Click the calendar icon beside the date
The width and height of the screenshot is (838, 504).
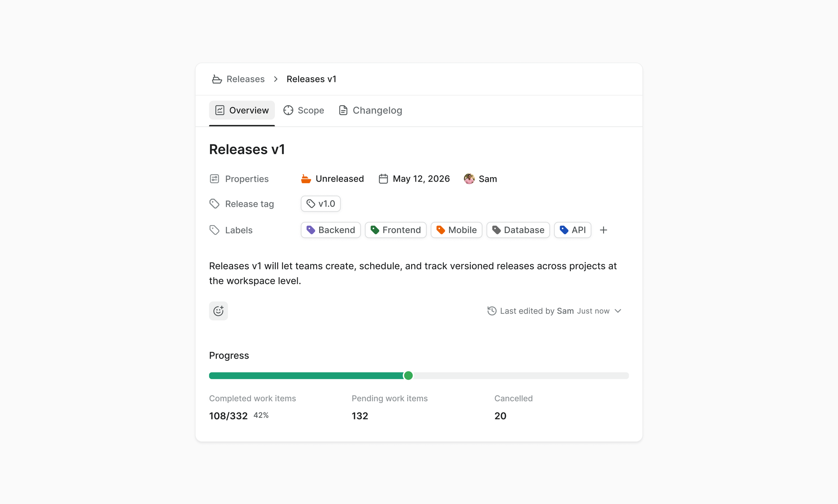383,179
